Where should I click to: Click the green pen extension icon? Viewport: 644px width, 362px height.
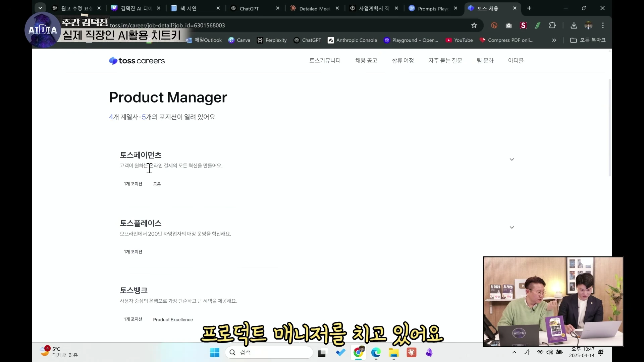click(x=538, y=25)
